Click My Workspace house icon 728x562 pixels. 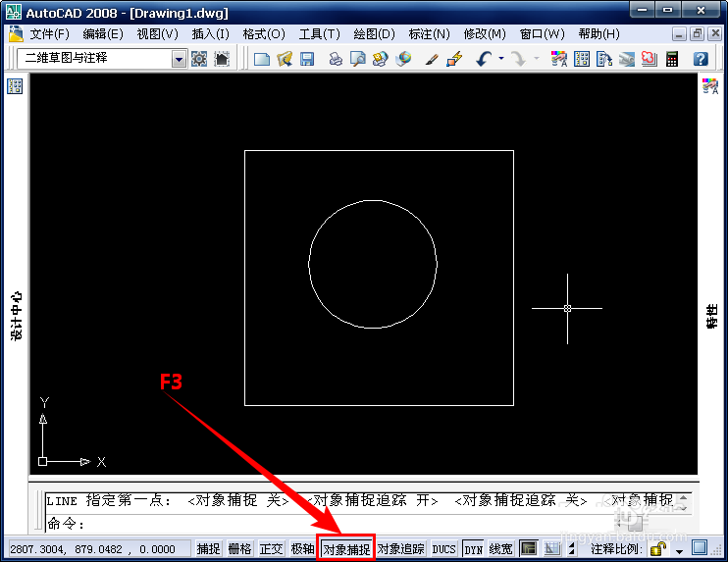click(222, 59)
